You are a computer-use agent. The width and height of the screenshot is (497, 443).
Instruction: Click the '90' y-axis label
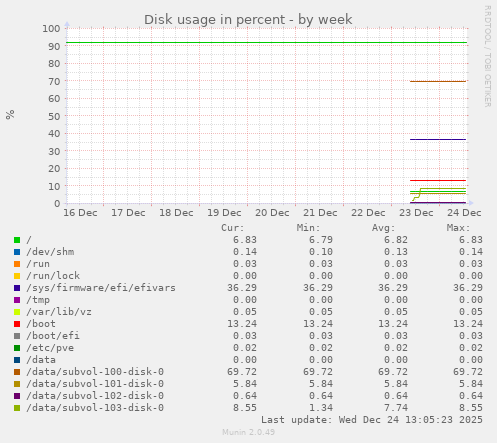(54, 46)
